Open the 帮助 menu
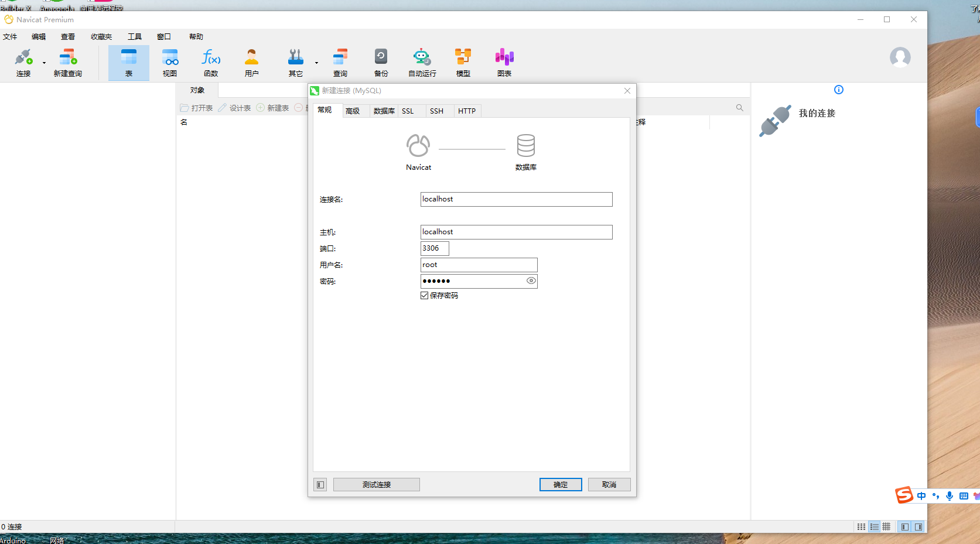 click(x=196, y=37)
